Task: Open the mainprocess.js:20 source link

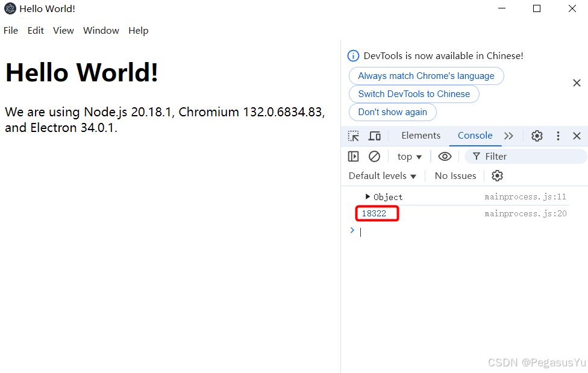Action: click(525, 213)
